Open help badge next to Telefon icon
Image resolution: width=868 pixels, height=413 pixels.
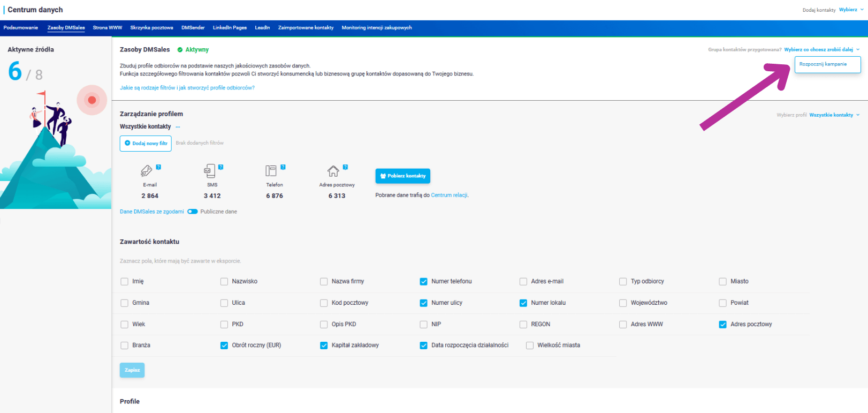tap(283, 167)
